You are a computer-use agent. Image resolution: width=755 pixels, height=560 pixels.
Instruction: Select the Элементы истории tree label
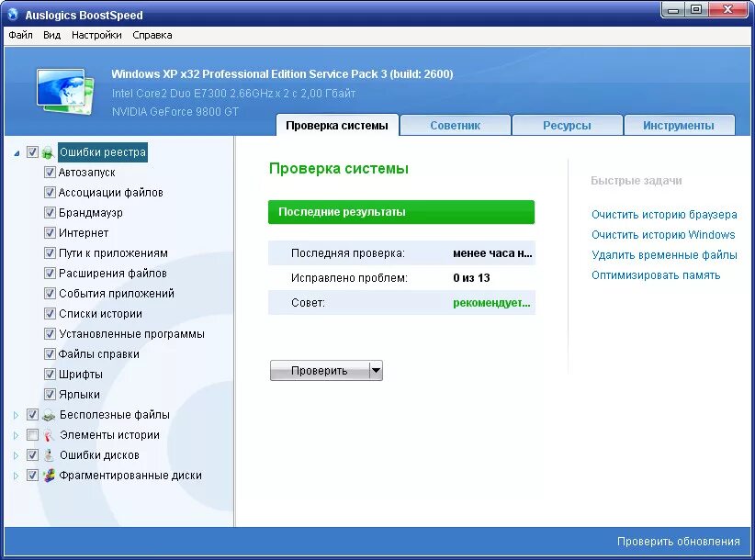click(x=109, y=435)
